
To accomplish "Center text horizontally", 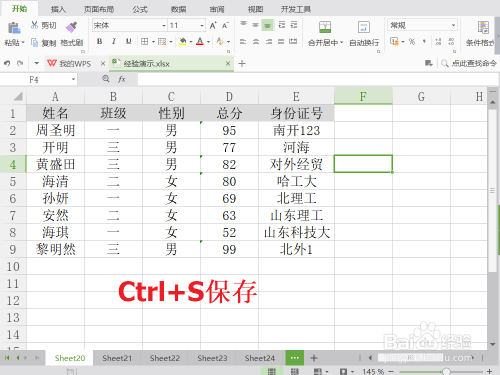I will pyautogui.click(x=256, y=42).
